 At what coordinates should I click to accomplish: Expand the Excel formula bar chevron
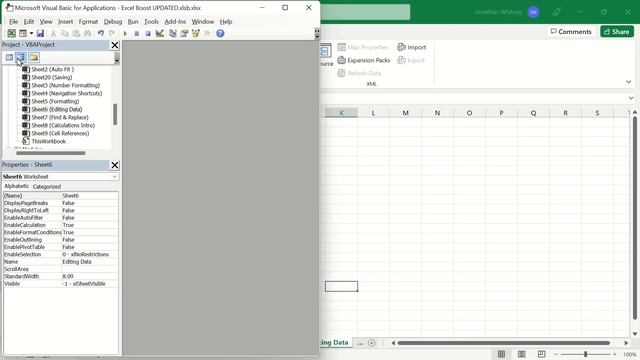[631, 98]
